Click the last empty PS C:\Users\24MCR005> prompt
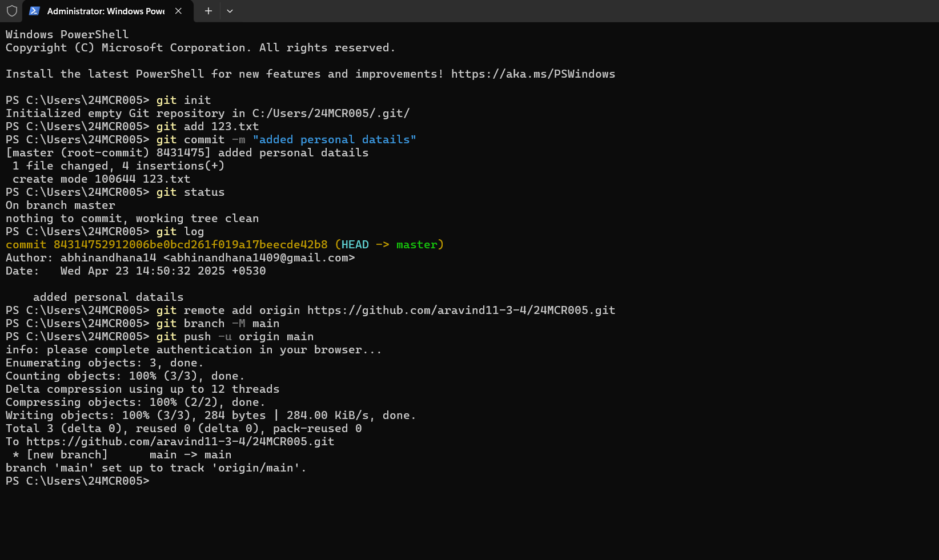The width and height of the screenshot is (939, 560). (x=77, y=481)
